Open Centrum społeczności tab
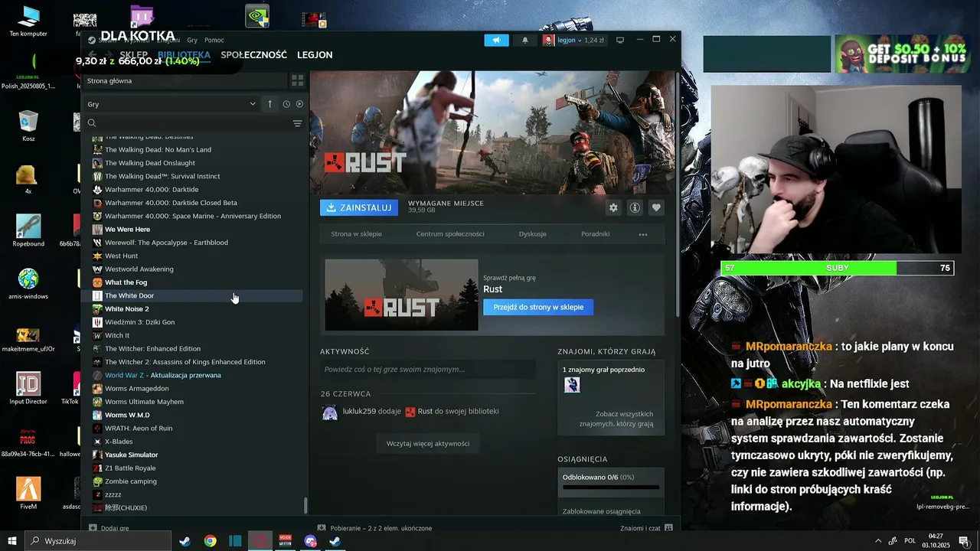Viewport: 980px width, 551px height. [450, 234]
